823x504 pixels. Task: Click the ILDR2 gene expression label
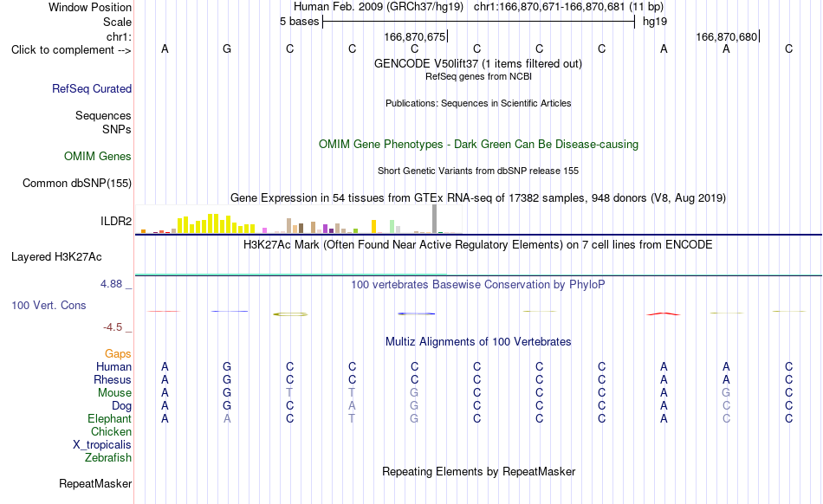(115, 222)
